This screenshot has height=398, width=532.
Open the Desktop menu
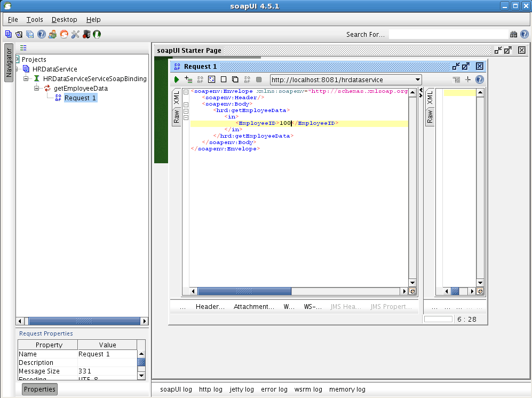pos(65,20)
